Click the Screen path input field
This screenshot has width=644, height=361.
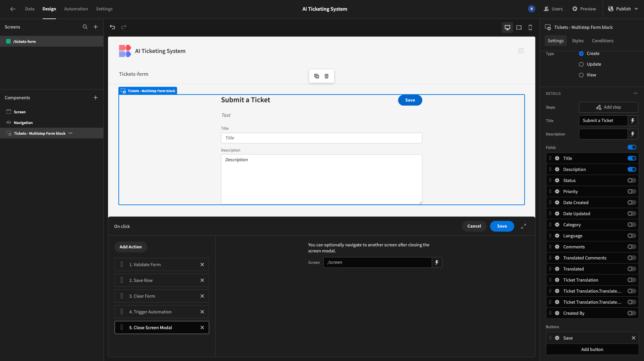(x=377, y=262)
